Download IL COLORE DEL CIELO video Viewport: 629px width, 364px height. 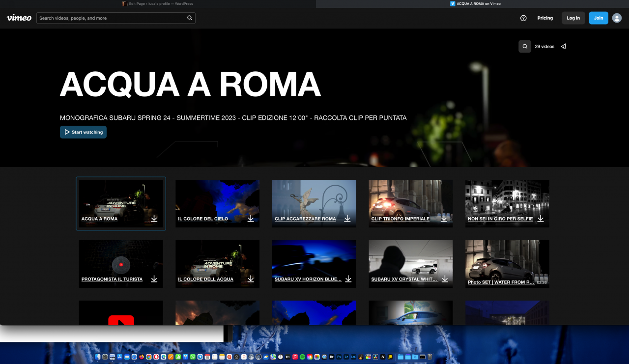[251, 218]
